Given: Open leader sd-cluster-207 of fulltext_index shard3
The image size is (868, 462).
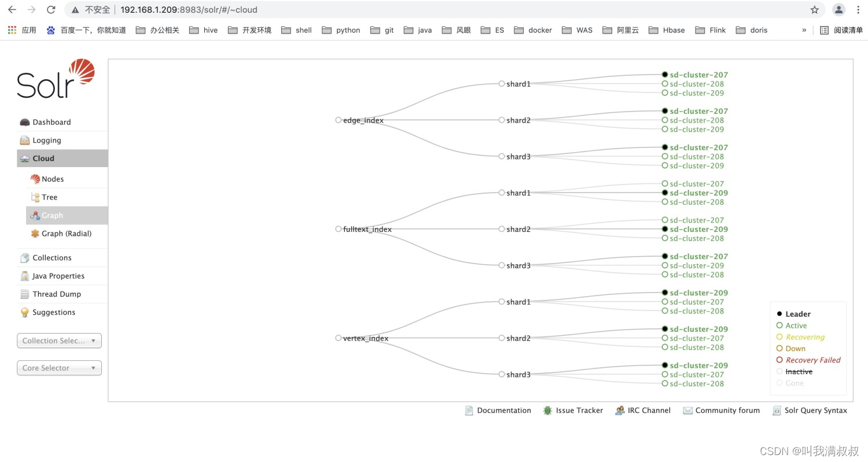Looking at the screenshot, I should tap(695, 256).
